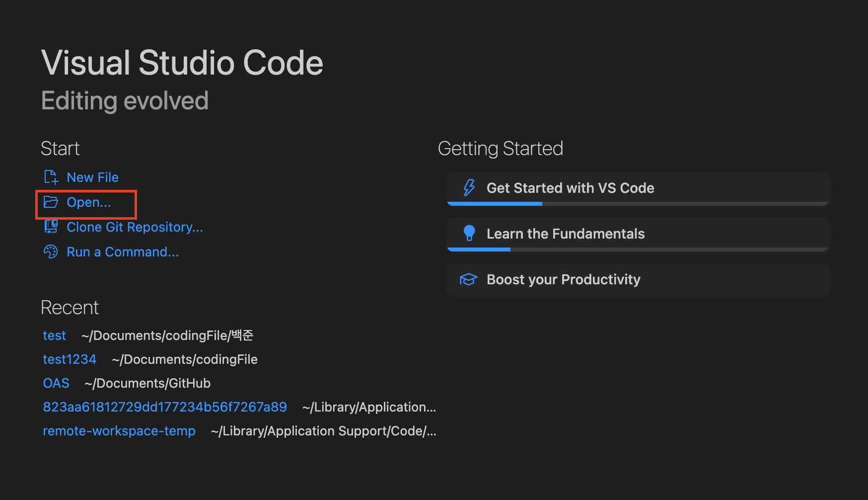
Task: Click the open folder icon beside Open...
Action: pyautogui.click(x=51, y=202)
